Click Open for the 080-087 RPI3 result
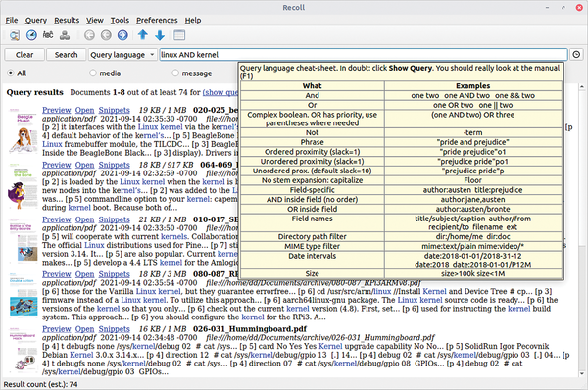Image resolution: width=588 pixels, height=390 pixels. [84, 274]
